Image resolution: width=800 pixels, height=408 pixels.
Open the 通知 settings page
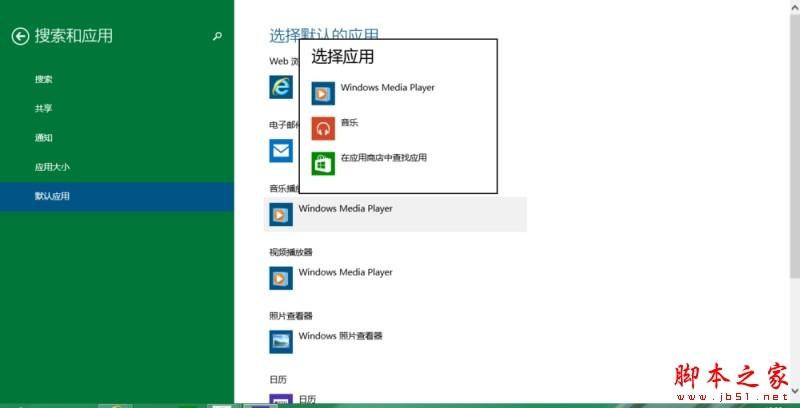(43, 138)
